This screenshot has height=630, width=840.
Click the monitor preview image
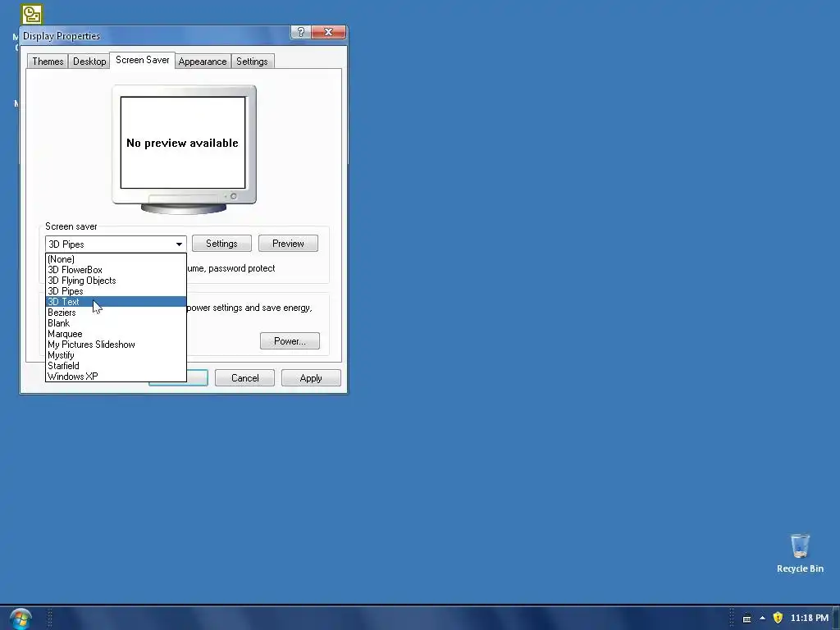pos(184,149)
